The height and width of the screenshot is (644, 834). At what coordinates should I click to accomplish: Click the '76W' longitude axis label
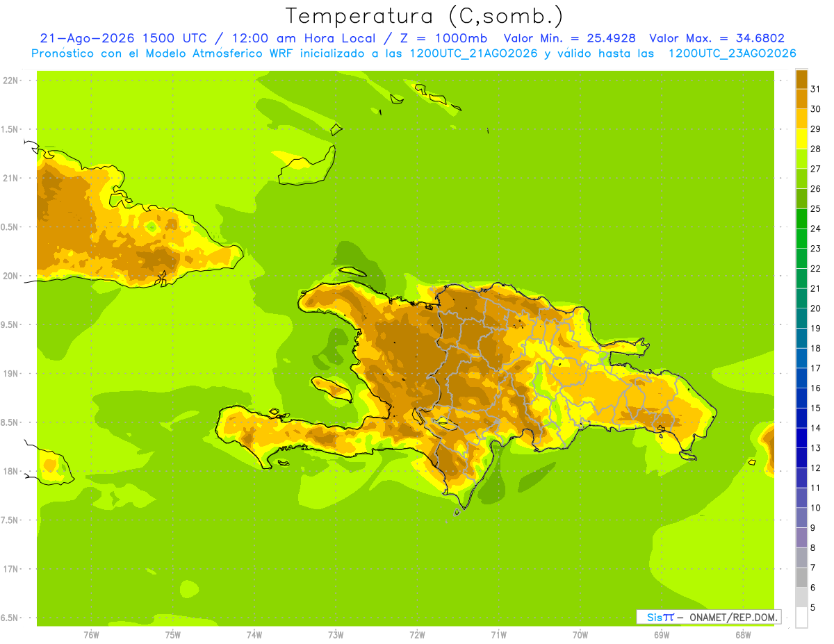pyautogui.click(x=91, y=634)
